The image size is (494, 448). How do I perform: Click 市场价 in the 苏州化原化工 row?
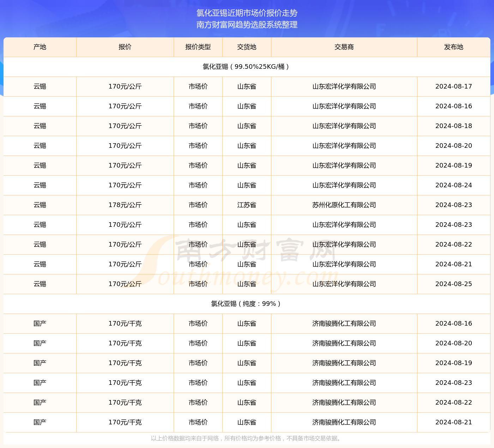click(x=198, y=205)
